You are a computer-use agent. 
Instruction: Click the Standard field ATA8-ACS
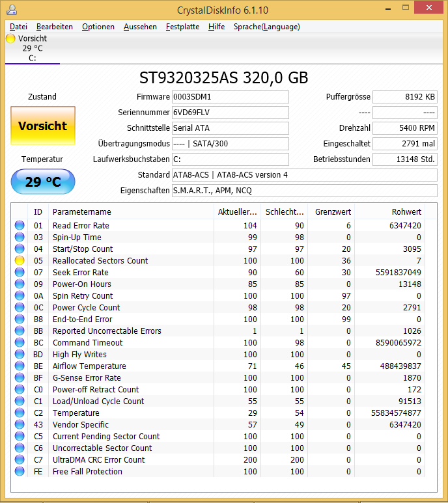(x=305, y=175)
